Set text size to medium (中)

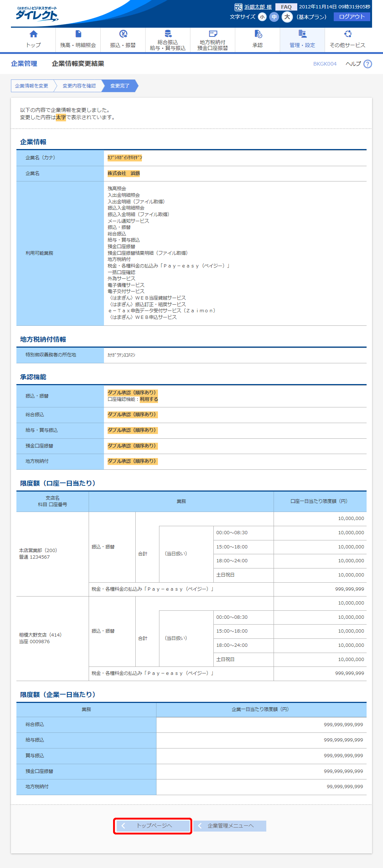(x=274, y=17)
